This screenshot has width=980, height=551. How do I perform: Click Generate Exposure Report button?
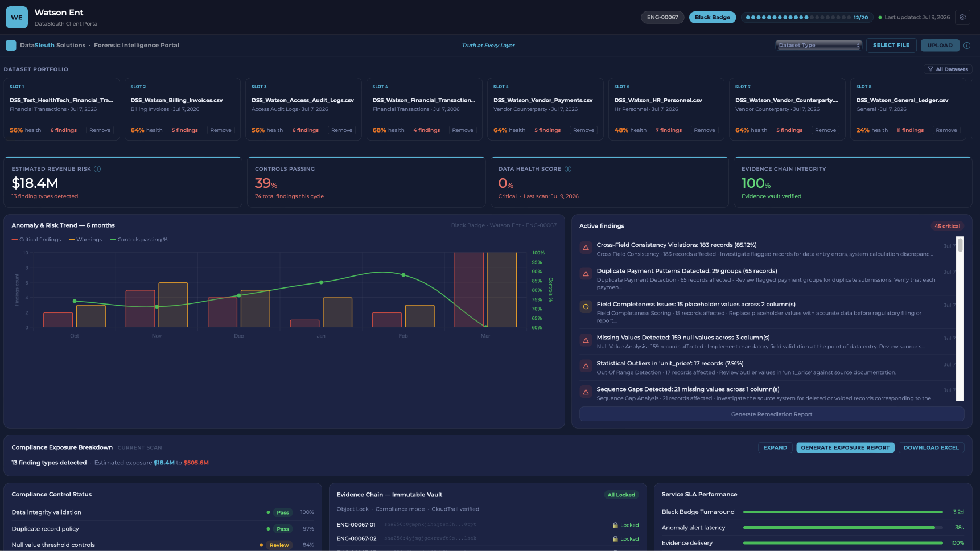pos(845,448)
